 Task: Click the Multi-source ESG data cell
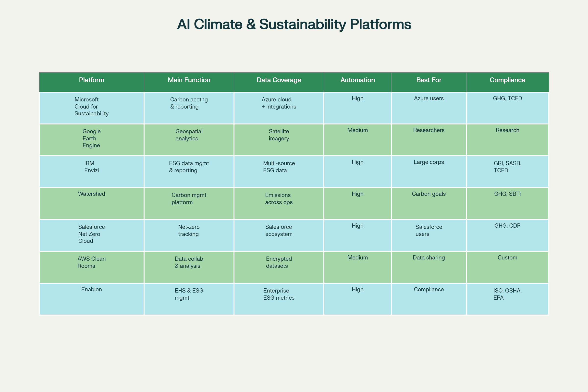279,172
